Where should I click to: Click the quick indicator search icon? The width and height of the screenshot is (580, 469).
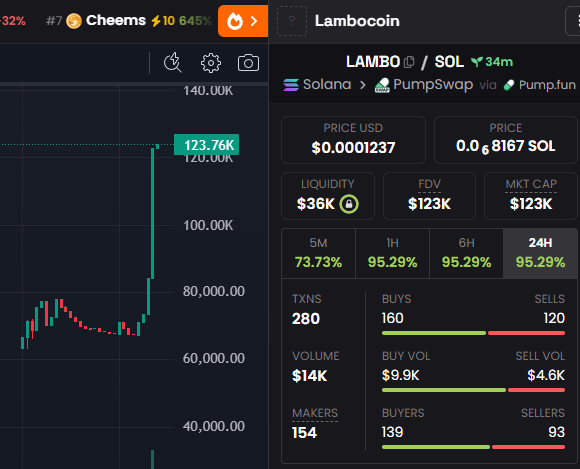tap(173, 63)
